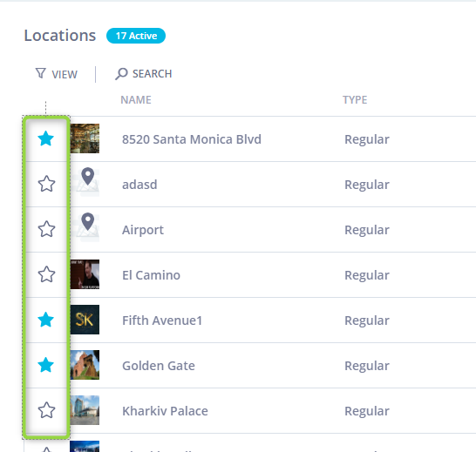
Task: Star the El Camino location
Action: coord(46,274)
